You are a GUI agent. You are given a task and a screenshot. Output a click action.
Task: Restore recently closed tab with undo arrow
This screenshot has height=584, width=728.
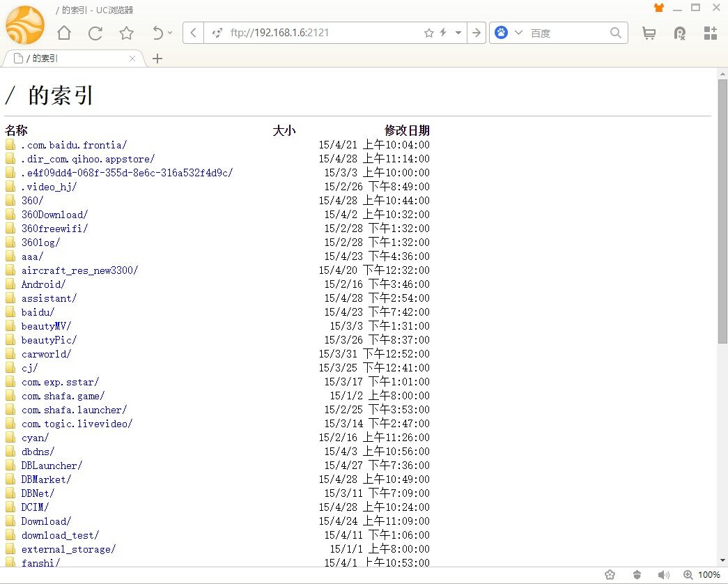[158, 33]
